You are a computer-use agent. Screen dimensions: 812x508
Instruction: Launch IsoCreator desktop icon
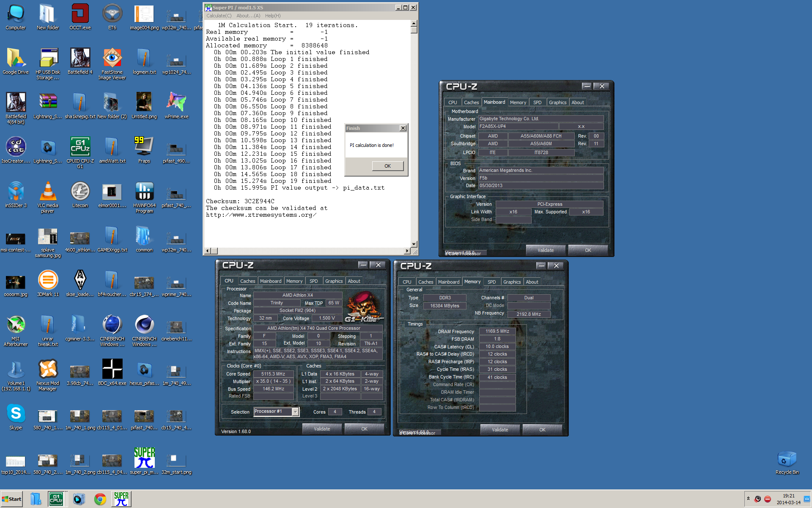pos(16,150)
